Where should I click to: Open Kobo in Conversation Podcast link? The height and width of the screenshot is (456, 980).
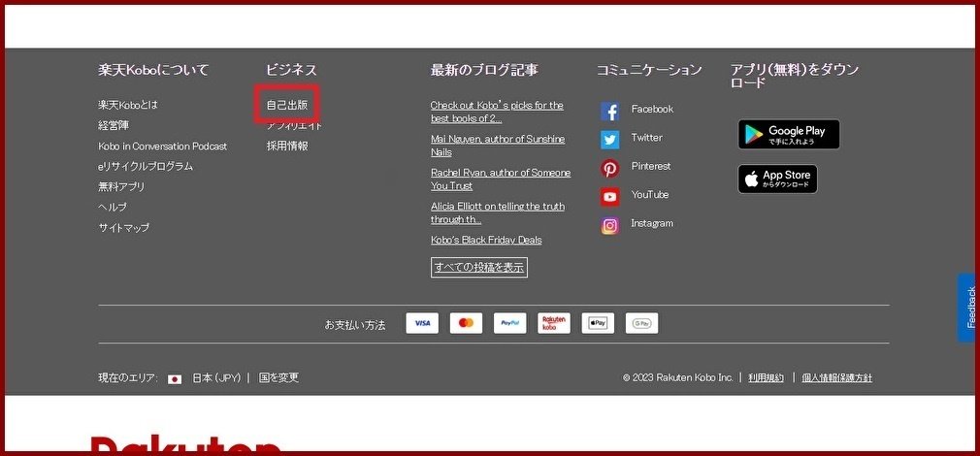coord(162,147)
